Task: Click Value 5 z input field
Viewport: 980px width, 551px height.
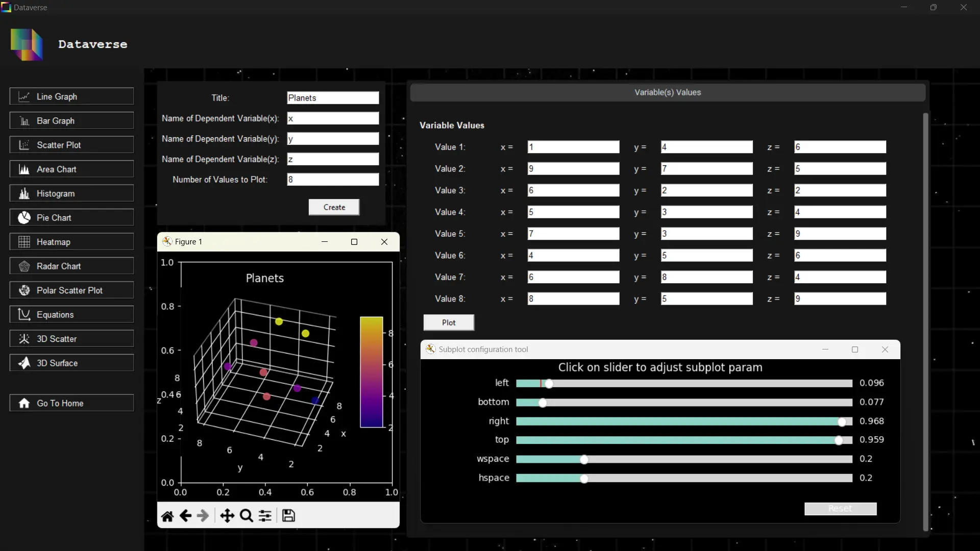Action: click(x=840, y=234)
